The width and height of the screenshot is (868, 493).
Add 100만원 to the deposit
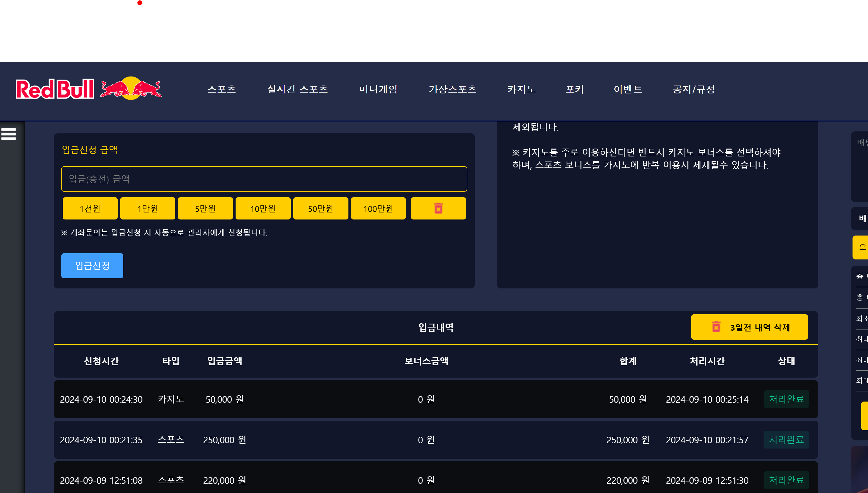tap(378, 208)
